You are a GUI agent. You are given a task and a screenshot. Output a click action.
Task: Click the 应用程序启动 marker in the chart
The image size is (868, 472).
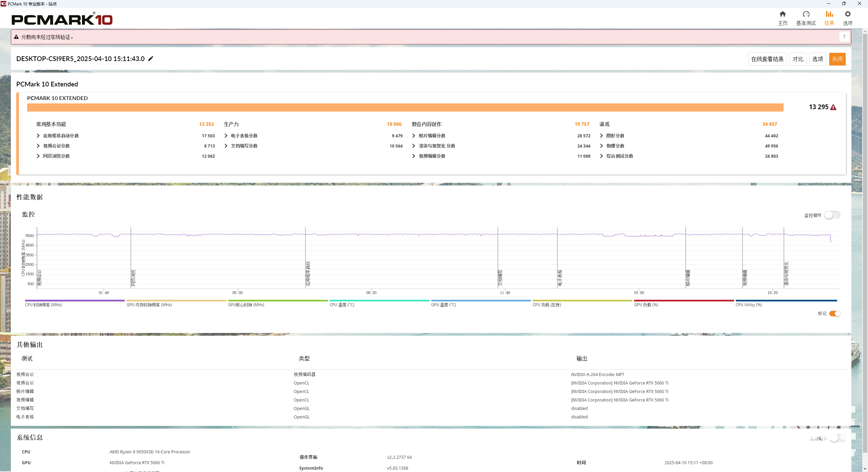pos(308,274)
